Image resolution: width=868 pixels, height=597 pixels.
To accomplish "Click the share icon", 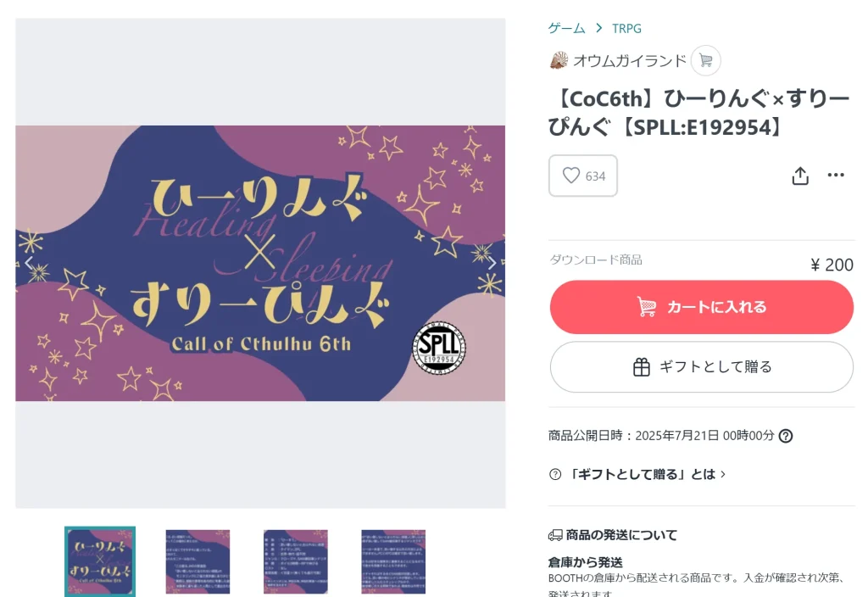I will pos(800,176).
